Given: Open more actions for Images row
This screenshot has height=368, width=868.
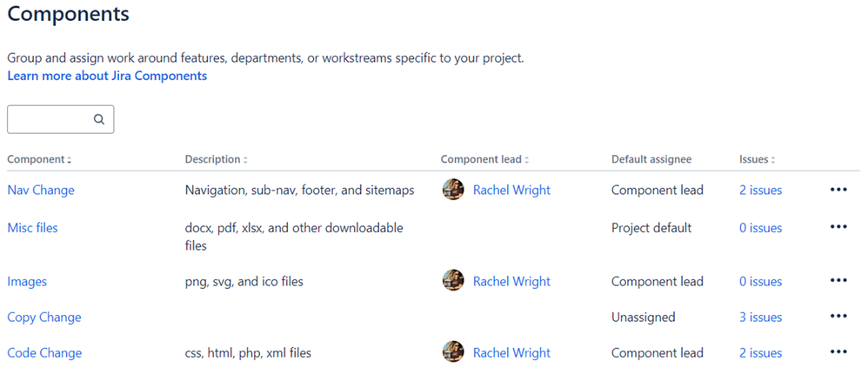Looking at the screenshot, I should pyautogui.click(x=838, y=281).
